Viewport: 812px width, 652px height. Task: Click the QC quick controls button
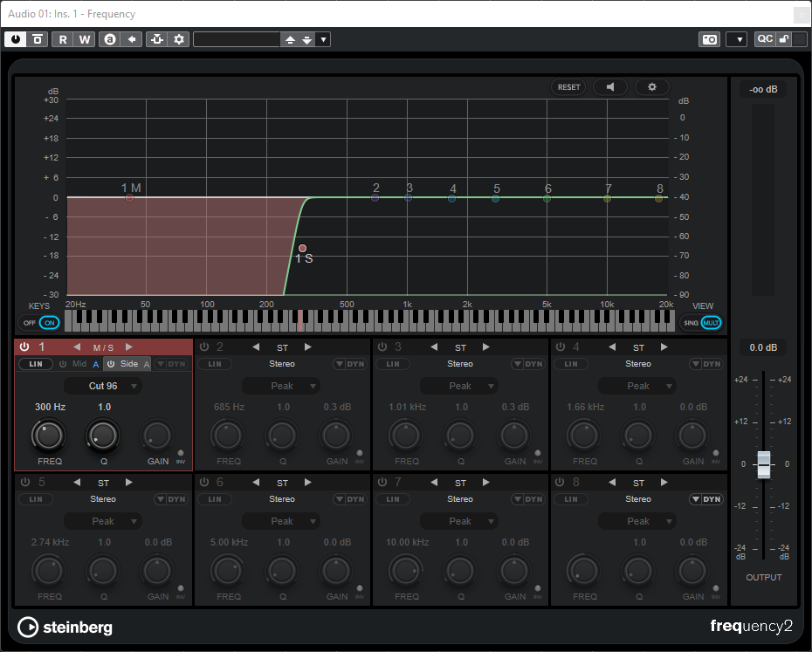[x=765, y=39]
